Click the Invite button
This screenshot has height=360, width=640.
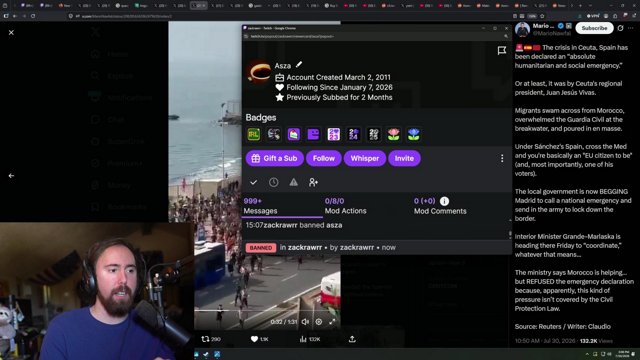coord(404,158)
